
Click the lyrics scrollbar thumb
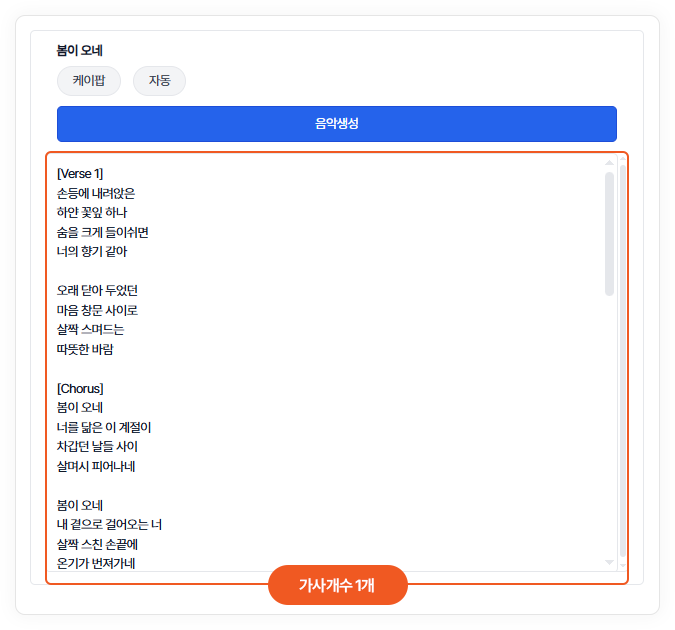point(609,232)
